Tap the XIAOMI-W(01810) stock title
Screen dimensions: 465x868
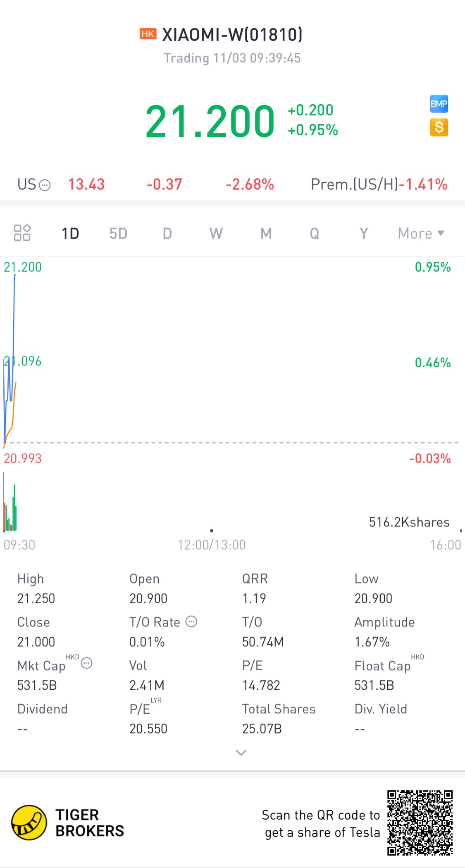232,35
